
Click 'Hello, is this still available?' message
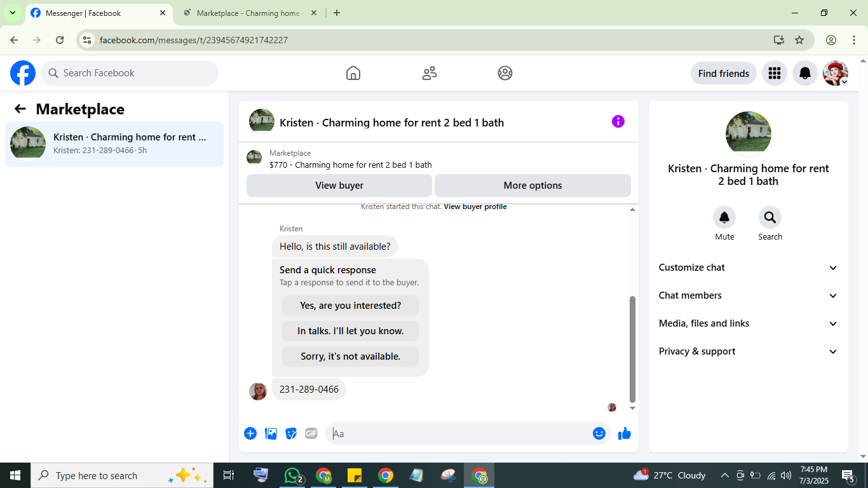(x=335, y=247)
